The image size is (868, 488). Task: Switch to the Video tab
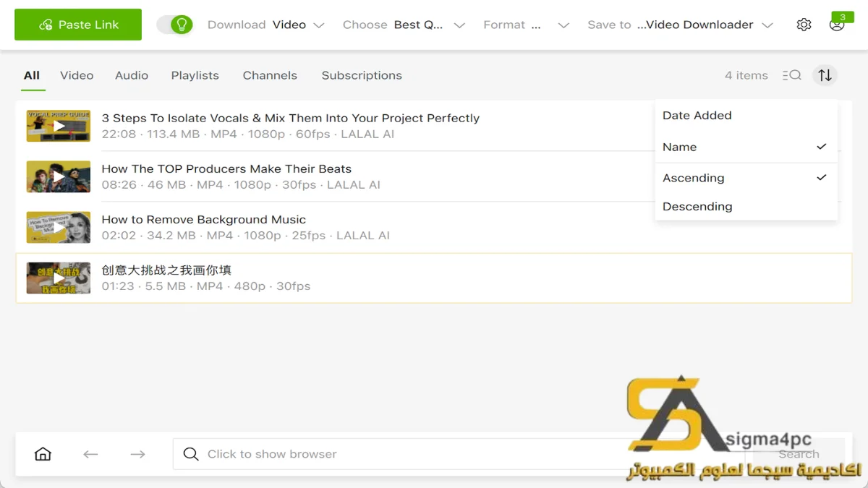point(77,75)
